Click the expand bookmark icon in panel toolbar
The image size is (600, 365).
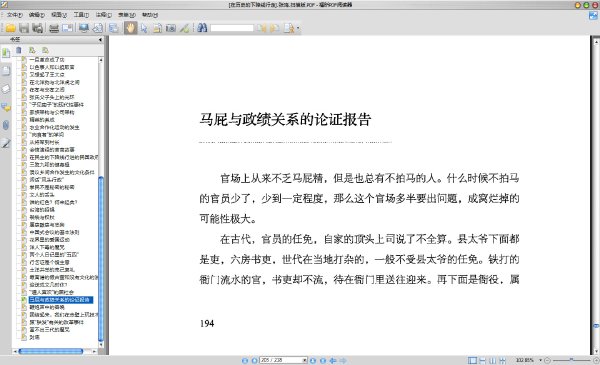tap(32, 50)
